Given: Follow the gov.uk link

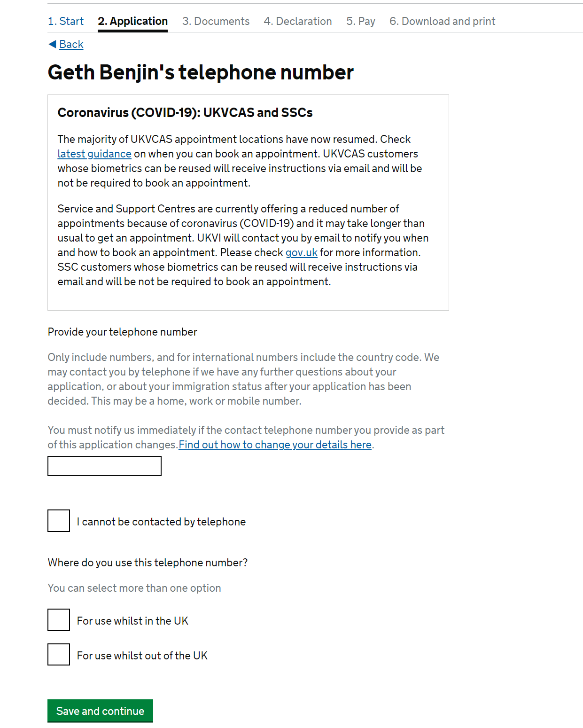Looking at the screenshot, I should pyautogui.click(x=302, y=252).
